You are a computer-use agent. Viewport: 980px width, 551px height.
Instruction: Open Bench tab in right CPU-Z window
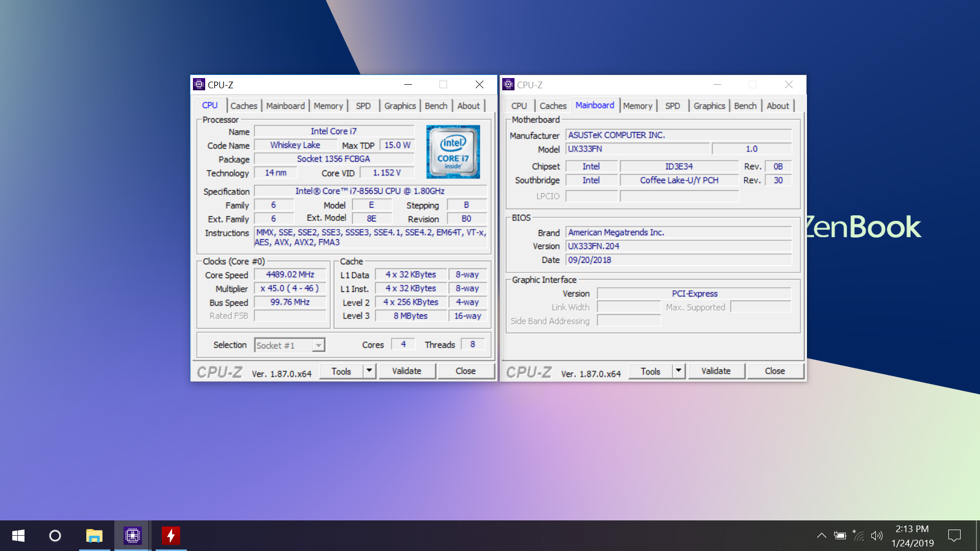coord(745,106)
